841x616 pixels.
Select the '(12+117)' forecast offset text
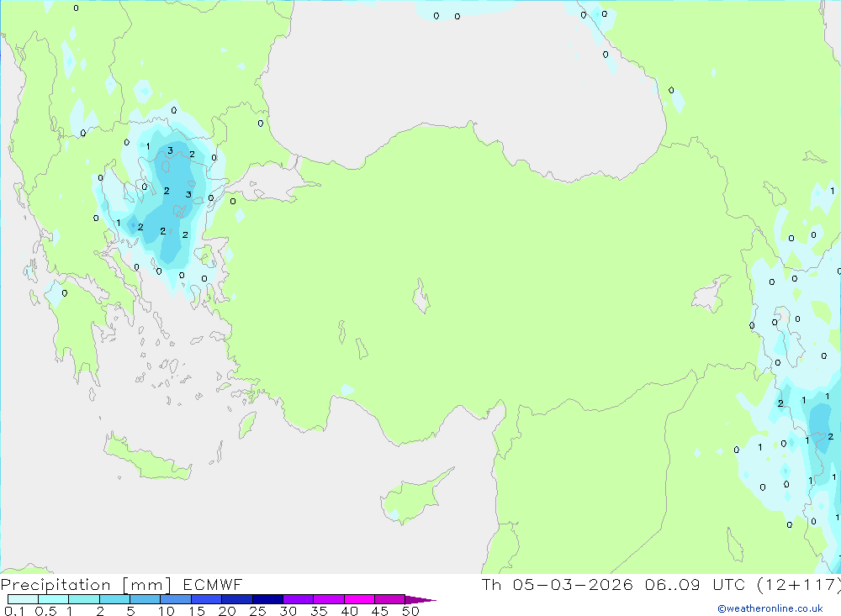[x=799, y=585]
